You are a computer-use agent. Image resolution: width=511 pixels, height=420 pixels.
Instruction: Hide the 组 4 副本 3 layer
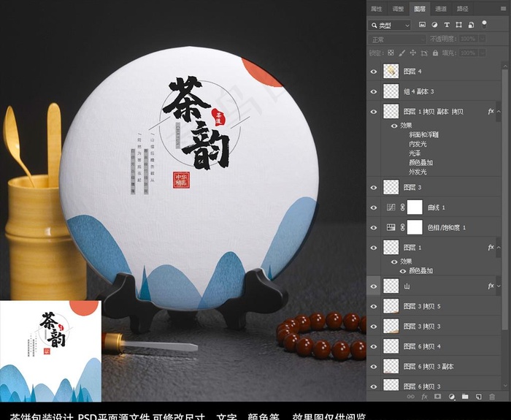pos(374,91)
